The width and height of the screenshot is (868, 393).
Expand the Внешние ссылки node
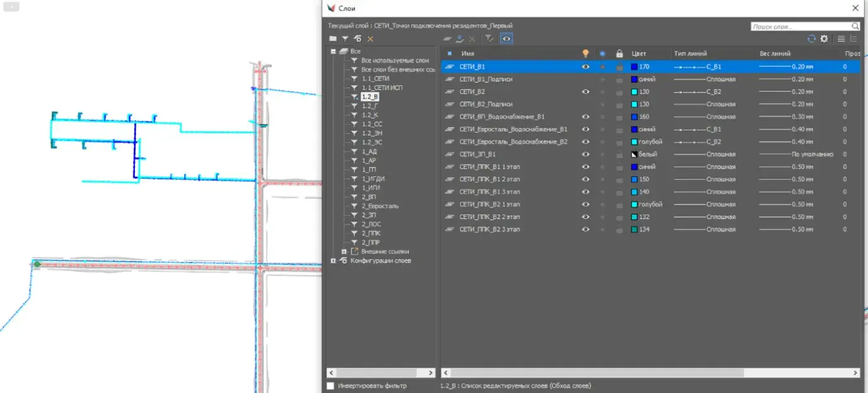coord(344,252)
